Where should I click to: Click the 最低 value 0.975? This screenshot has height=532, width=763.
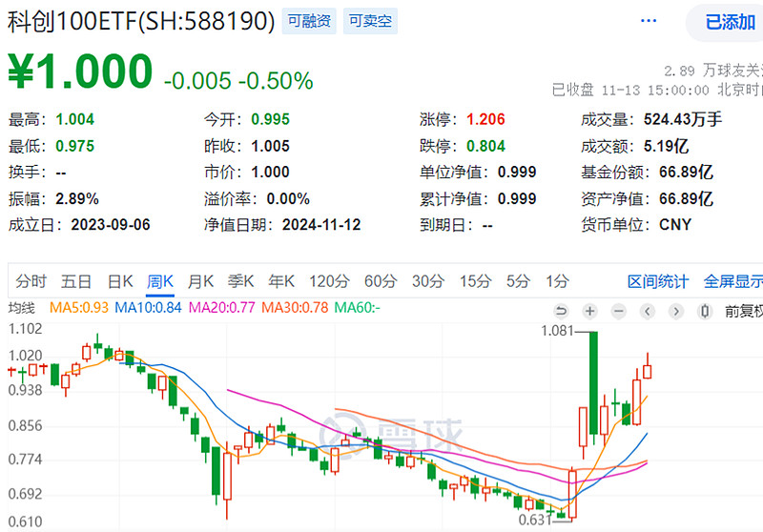(75, 146)
